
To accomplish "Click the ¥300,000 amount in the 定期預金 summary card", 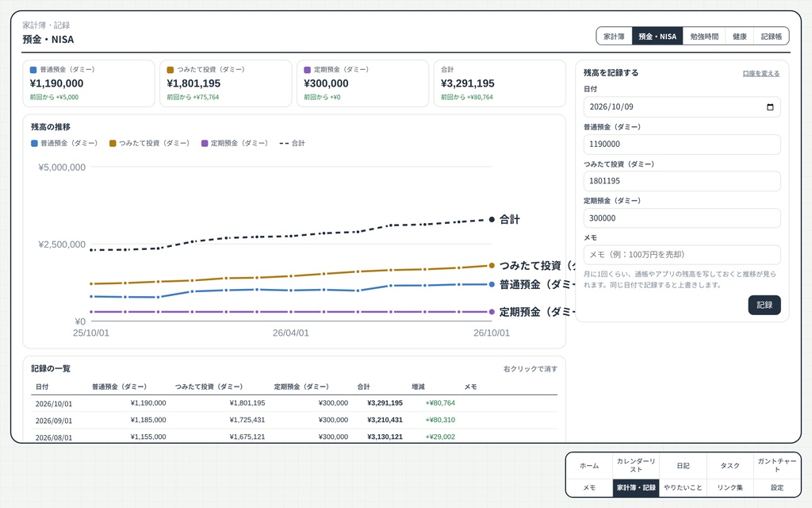I will point(326,83).
